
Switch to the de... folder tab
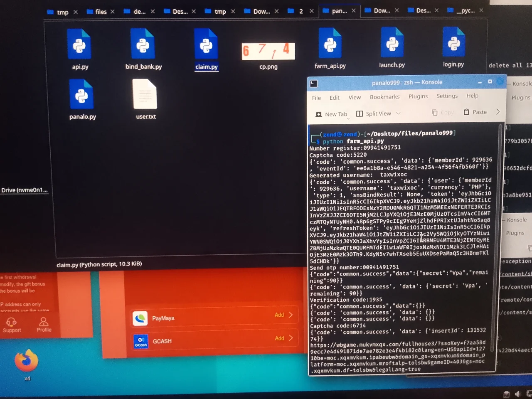(x=135, y=12)
